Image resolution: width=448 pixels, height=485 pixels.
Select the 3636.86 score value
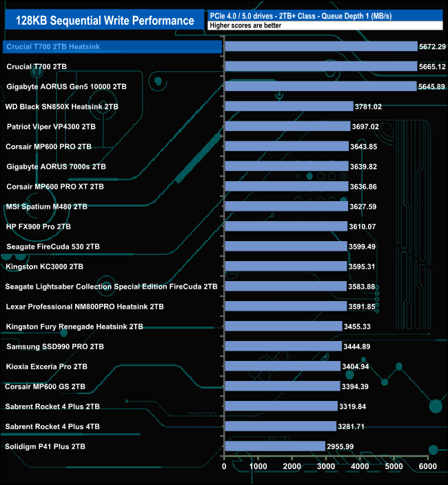(363, 187)
